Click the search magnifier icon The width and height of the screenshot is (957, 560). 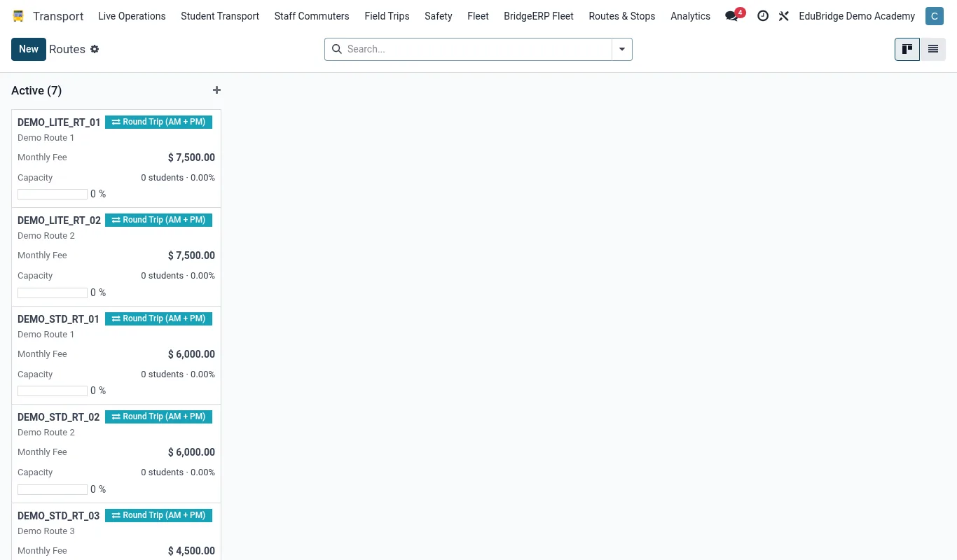336,49
